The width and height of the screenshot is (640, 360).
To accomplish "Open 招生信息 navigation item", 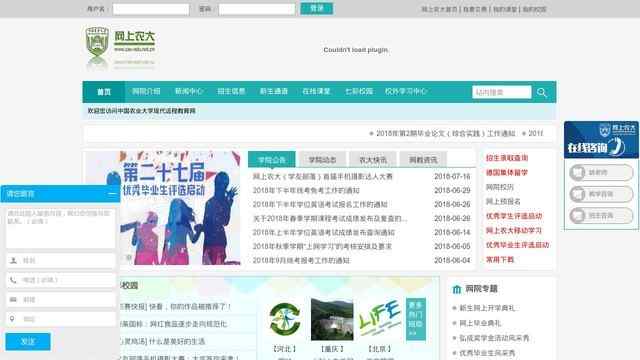I will click(231, 91).
